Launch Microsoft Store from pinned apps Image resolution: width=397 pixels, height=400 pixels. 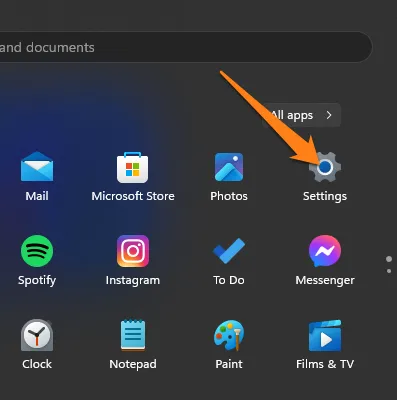click(x=133, y=167)
